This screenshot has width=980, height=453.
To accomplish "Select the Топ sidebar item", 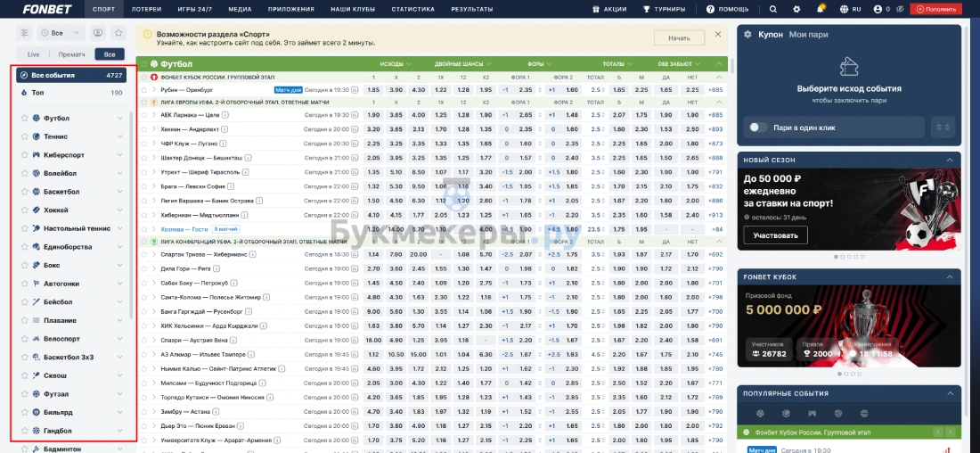I will click(x=71, y=93).
